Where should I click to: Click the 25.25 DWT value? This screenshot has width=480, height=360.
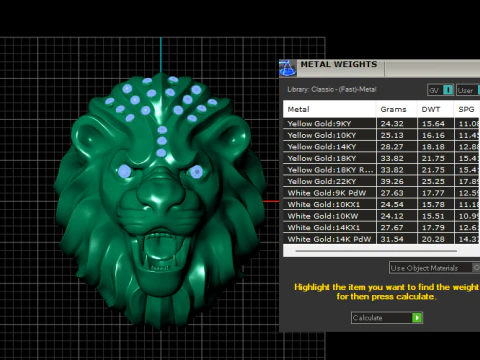tap(433, 181)
